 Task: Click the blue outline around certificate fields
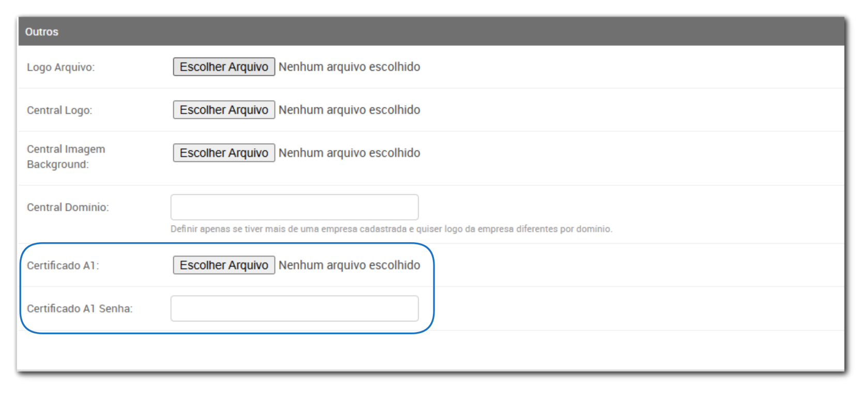coord(433,289)
